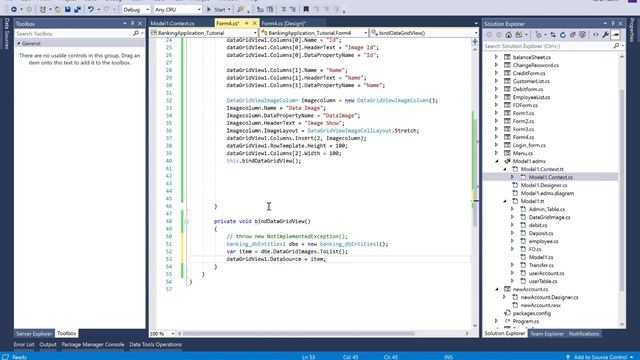
Task: Select Model1.Context.cs in Solution Explorer
Action: click(x=550, y=177)
